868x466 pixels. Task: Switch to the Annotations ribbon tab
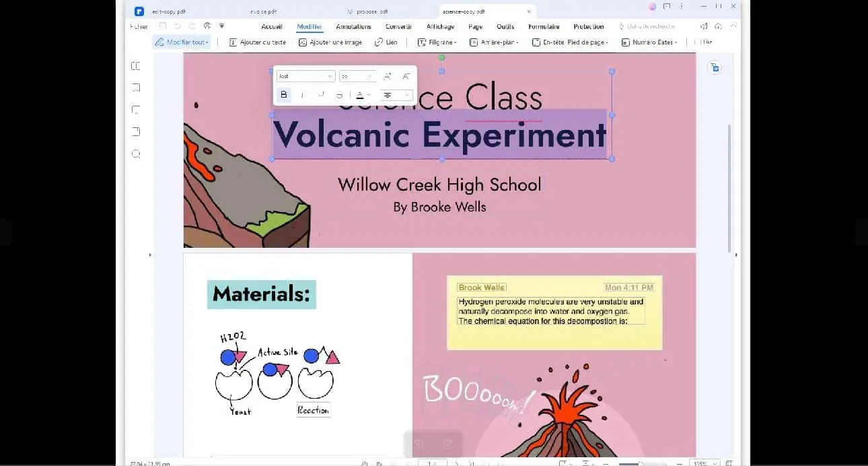(353, 27)
